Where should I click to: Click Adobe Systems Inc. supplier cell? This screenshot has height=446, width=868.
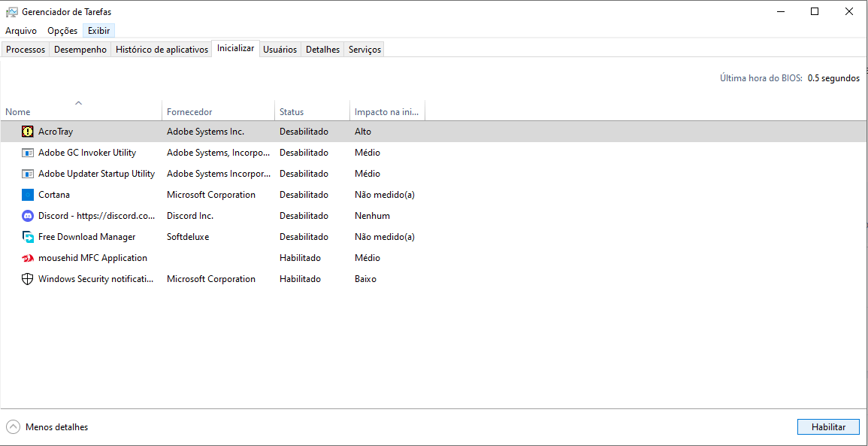pyautogui.click(x=205, y=132)
